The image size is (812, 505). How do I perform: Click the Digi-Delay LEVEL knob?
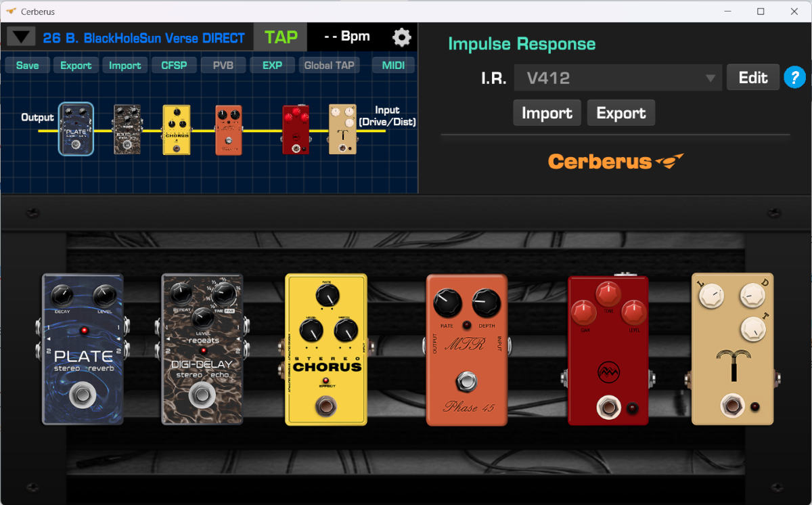pos(202,318)
